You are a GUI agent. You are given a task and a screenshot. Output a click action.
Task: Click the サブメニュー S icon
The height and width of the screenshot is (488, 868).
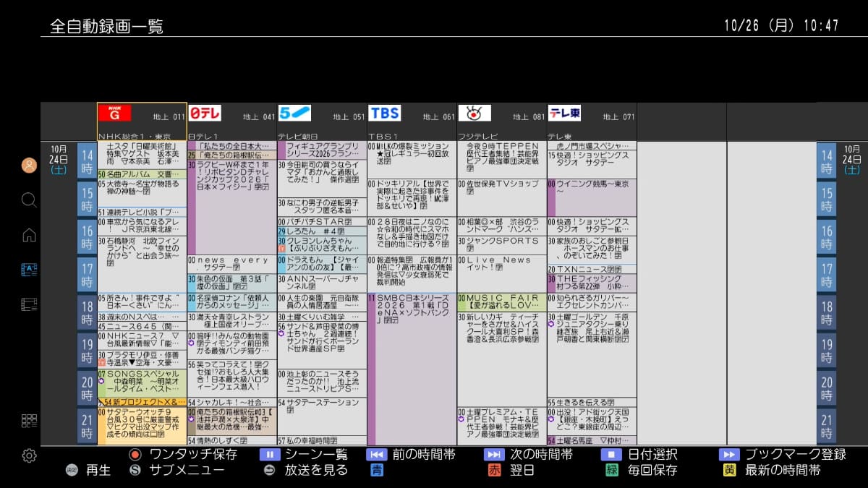(135, 471)
